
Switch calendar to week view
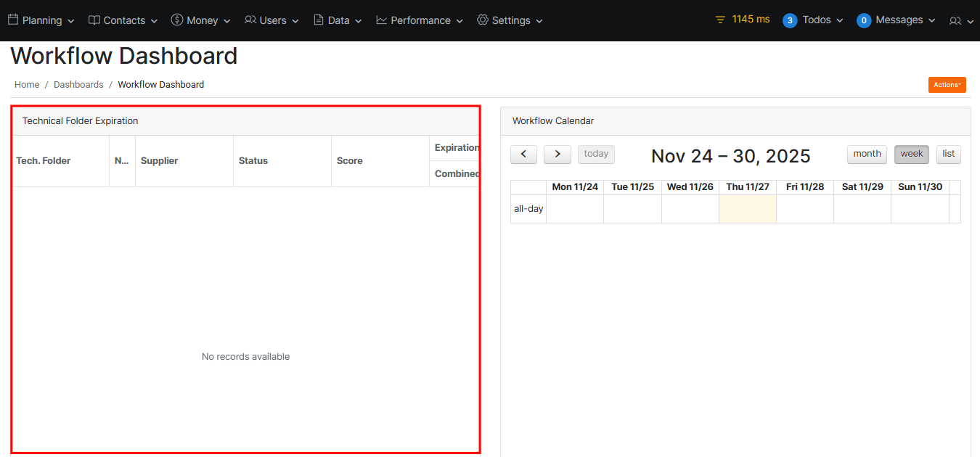(911, 154)
